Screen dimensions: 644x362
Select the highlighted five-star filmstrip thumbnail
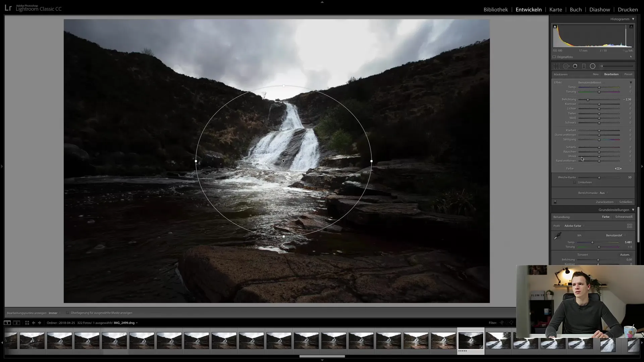point(471,341)
